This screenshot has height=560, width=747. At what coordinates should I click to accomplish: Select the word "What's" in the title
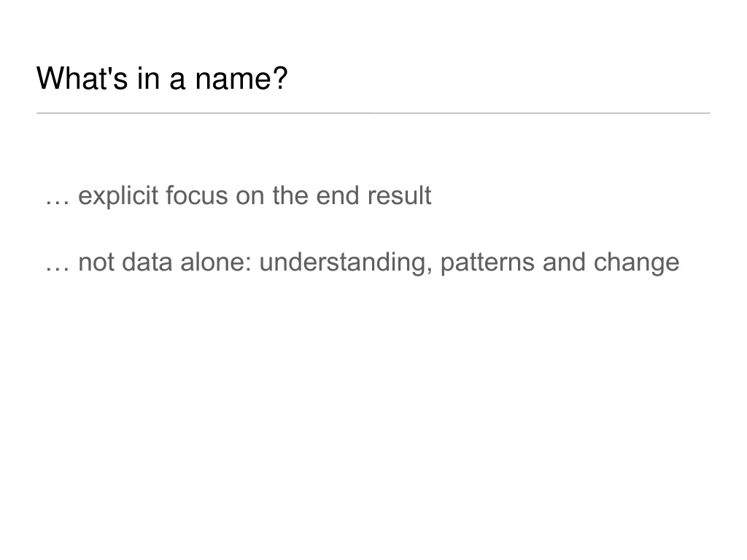(x=82, y=78)
